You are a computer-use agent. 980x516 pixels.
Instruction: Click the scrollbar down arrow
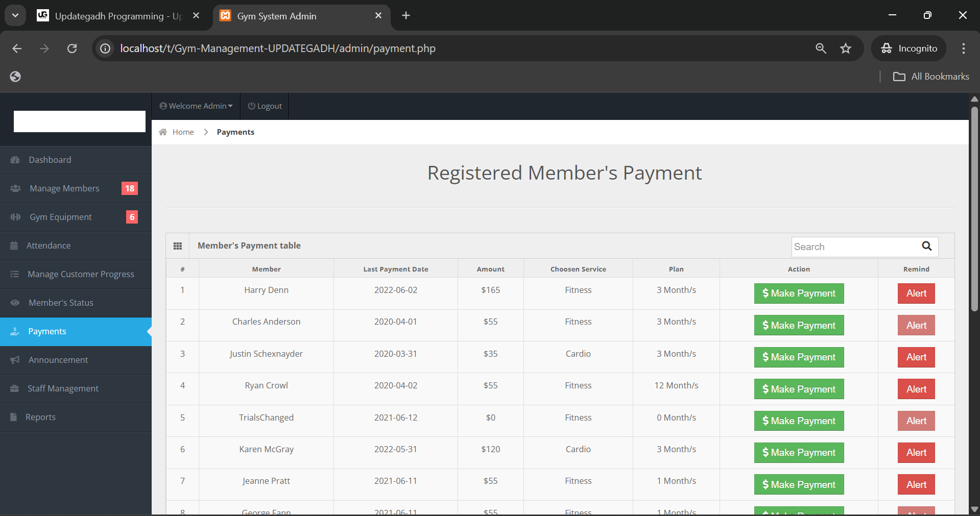pyautogui.click(x=974, y=509)
